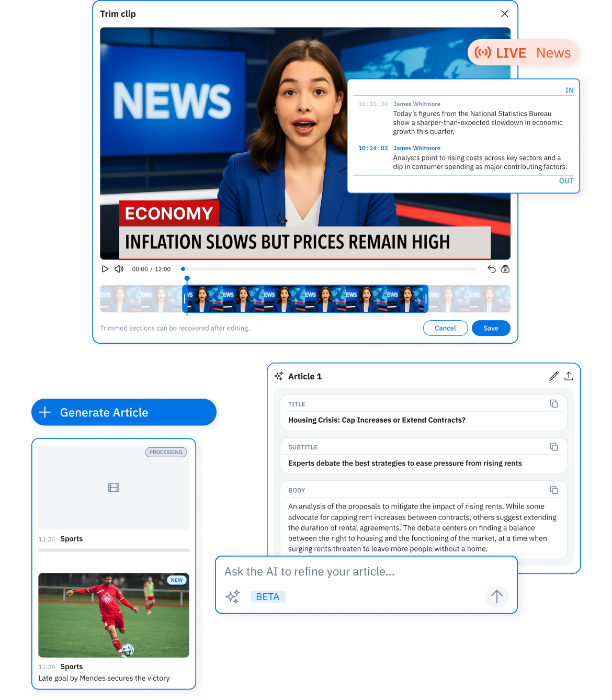Edit Article 1 with the pencil icon

[x=554, y=376]
